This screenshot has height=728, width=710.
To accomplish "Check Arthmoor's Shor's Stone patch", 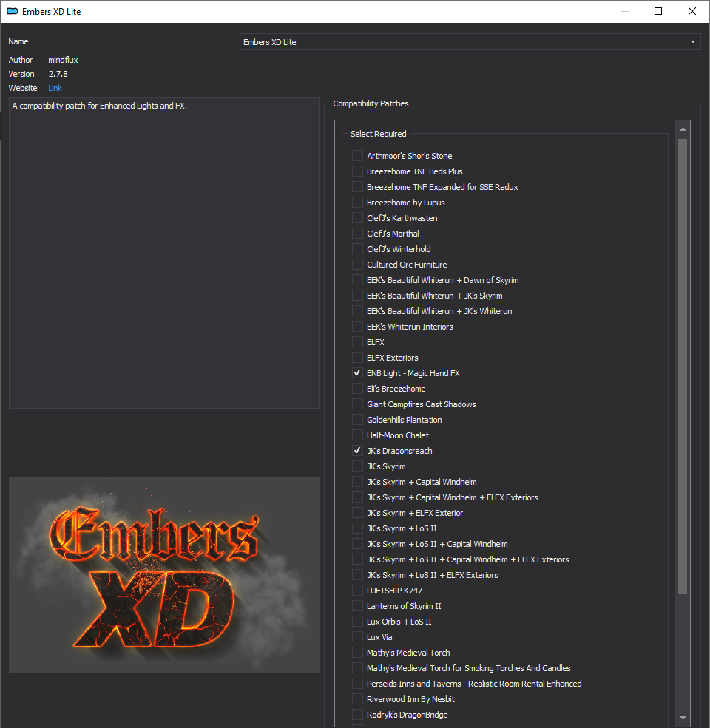I will (x=357, y=155).
